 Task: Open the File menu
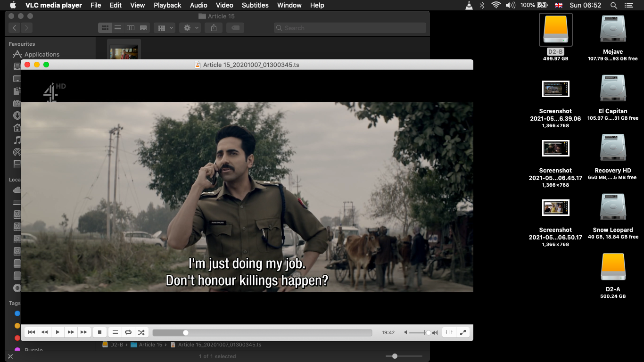click(96, 5)
